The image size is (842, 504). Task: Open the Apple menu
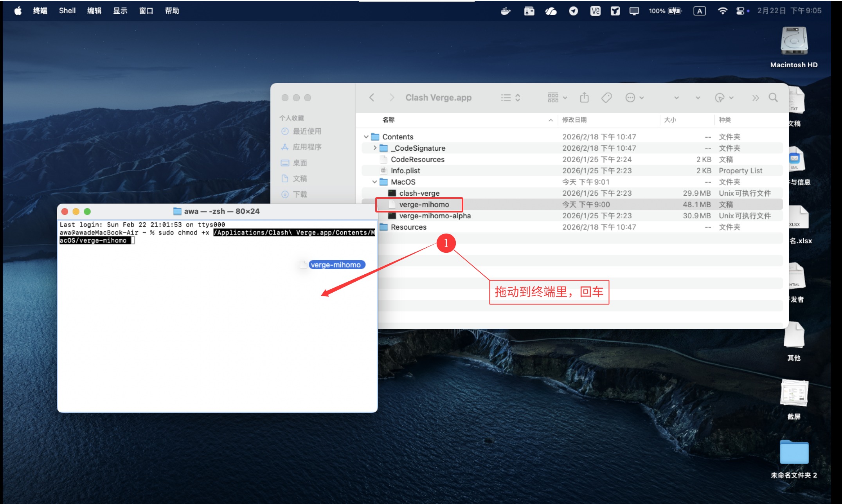point(18,11)
